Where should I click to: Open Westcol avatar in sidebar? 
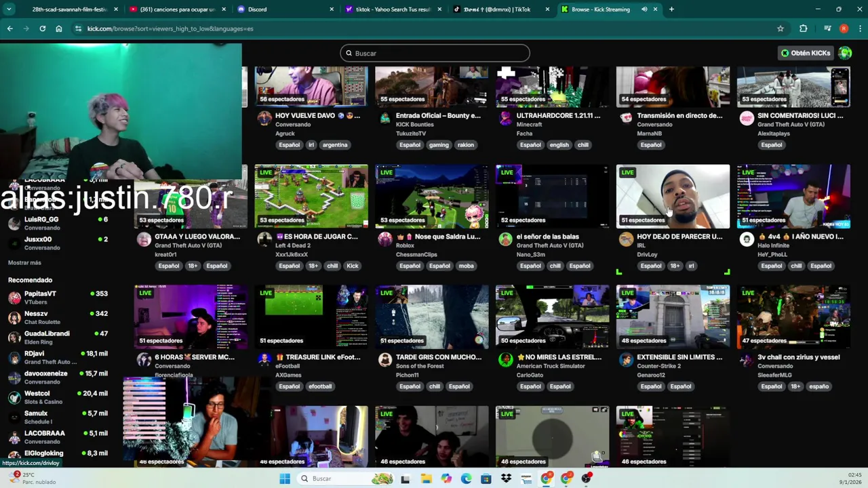(14, 397)
